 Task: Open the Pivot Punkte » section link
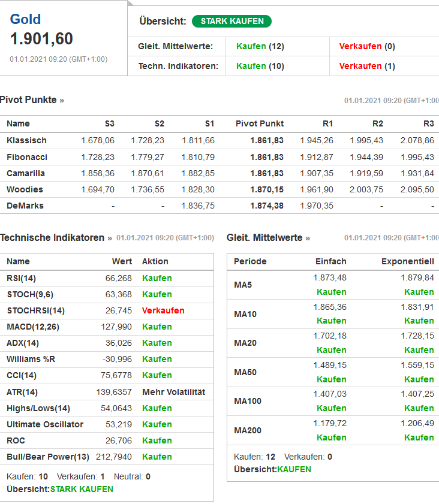click(x=32, y=100)
